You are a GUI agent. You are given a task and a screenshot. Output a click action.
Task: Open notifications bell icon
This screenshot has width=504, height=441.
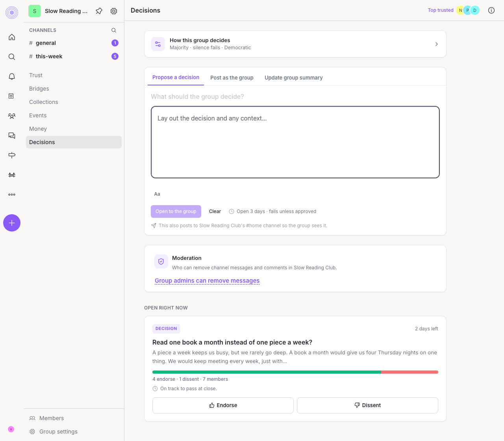pyautogui.click(x=12, y=76)
